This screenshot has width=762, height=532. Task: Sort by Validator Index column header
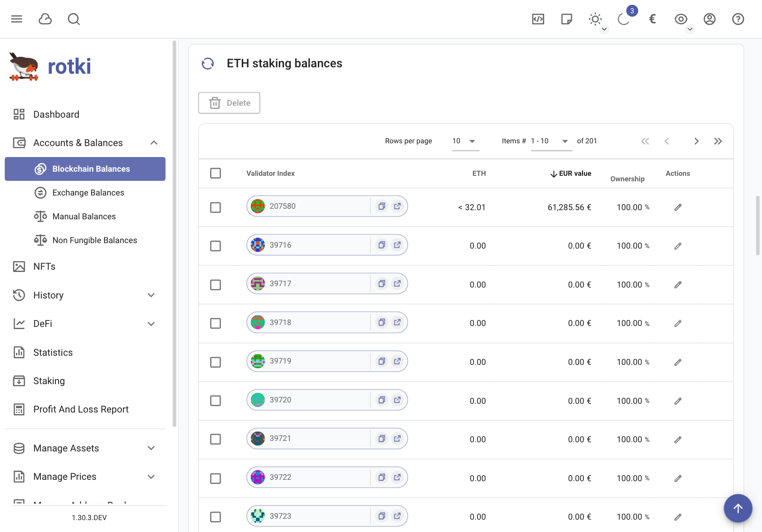[270, 174]
